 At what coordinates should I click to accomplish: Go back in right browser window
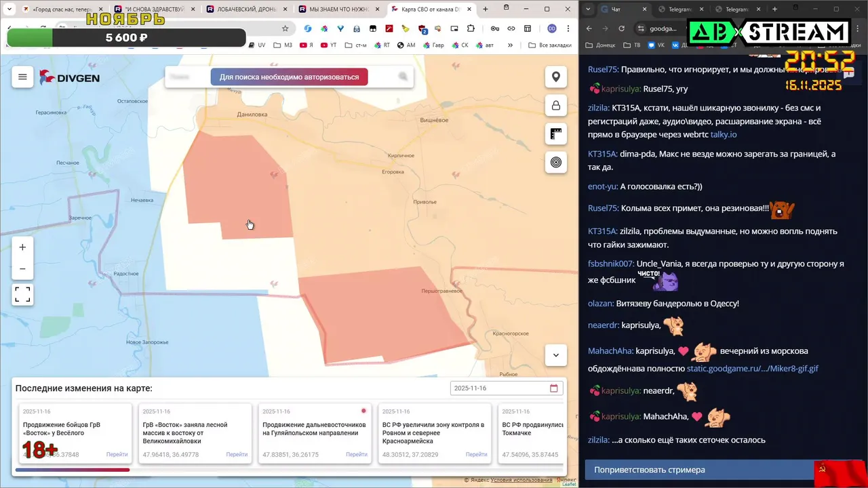click(589, 28)
